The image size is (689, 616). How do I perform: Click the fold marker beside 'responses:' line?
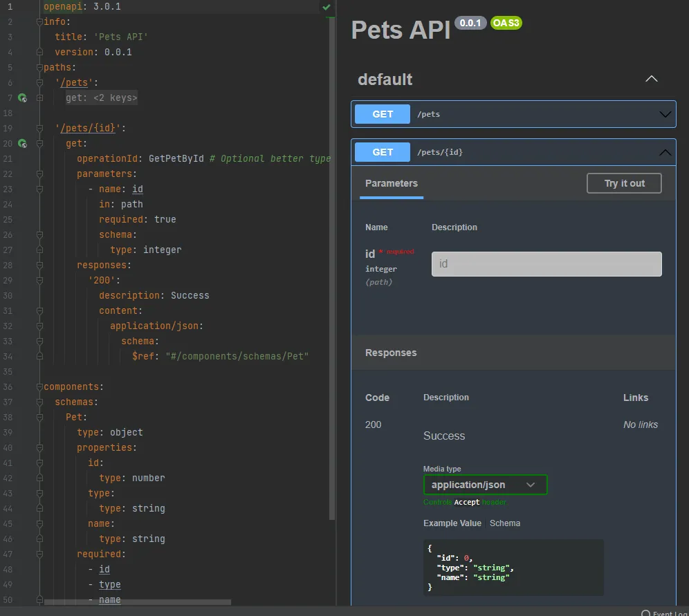pyautogui.click(x=39, y=265)
